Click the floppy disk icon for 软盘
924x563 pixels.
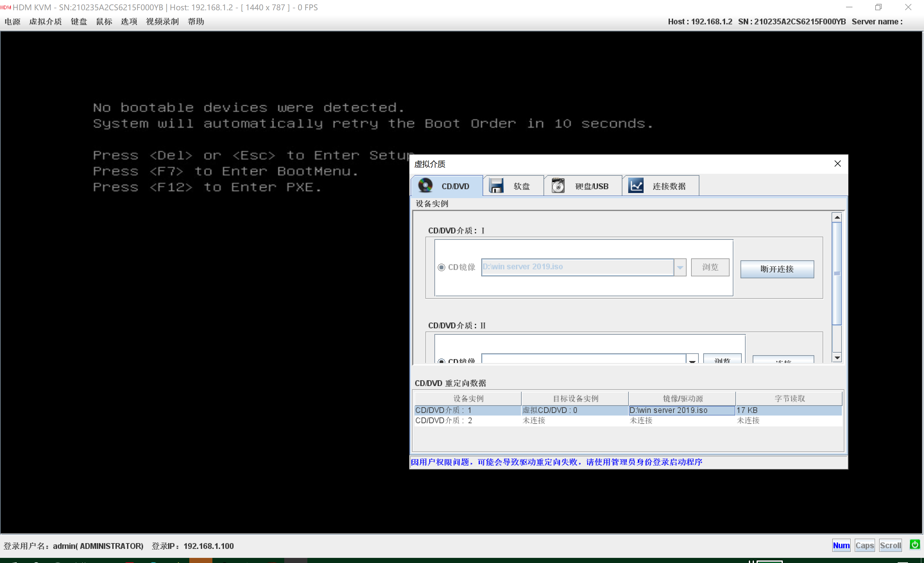[496, 186]
